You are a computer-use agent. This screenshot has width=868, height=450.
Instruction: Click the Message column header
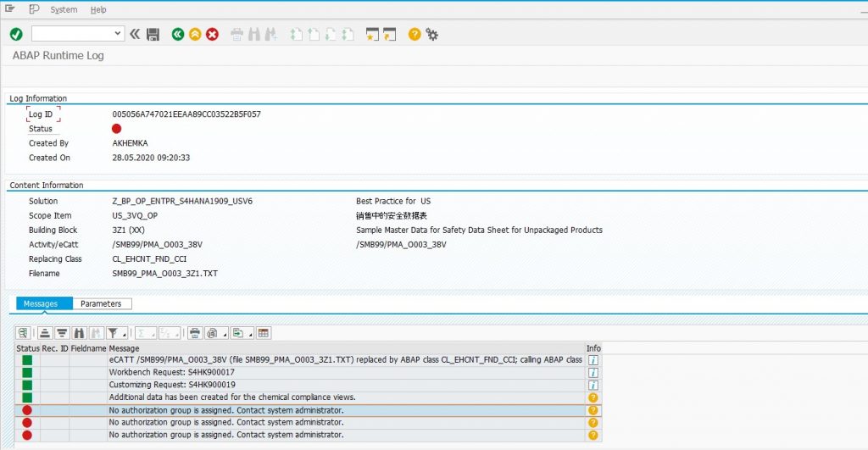347,348
